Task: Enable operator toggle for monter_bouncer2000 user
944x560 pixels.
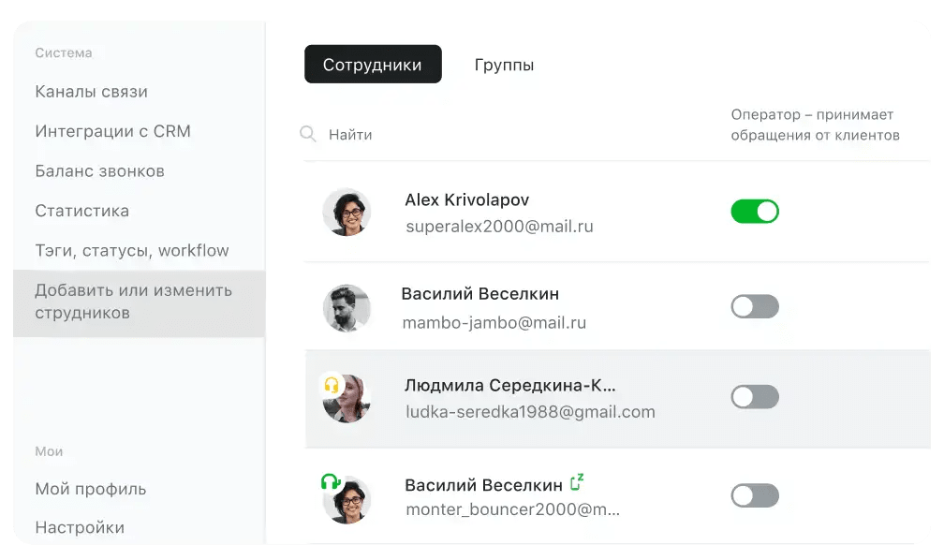Action: point(755,495)
